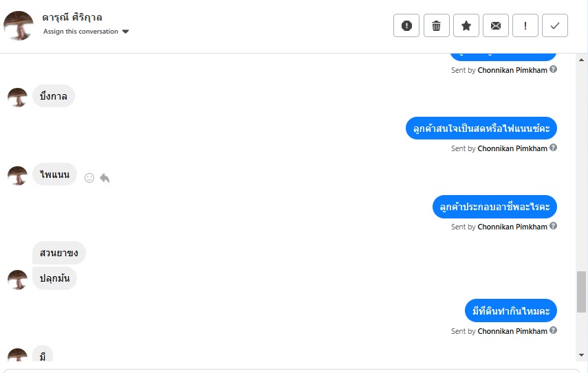This screenshot has height=373, width=588.
Task: Mark conversation as unread with envelope icon
Action: coord(496,25)
